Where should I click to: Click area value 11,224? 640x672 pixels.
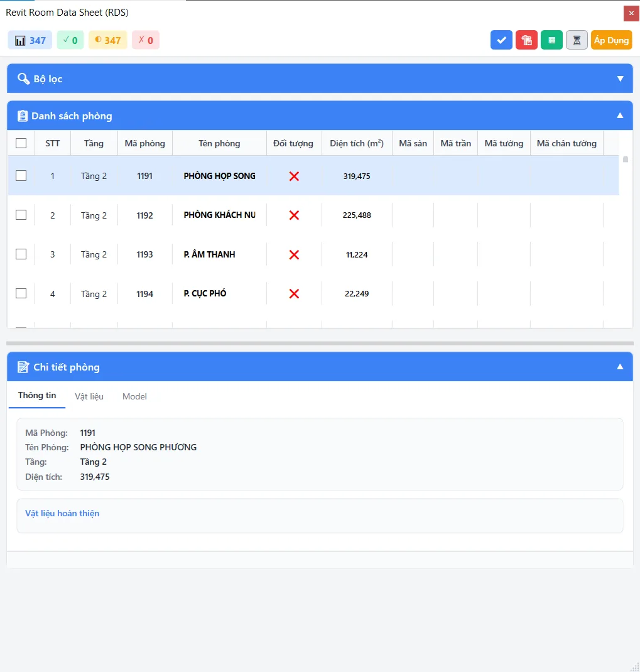357,254
